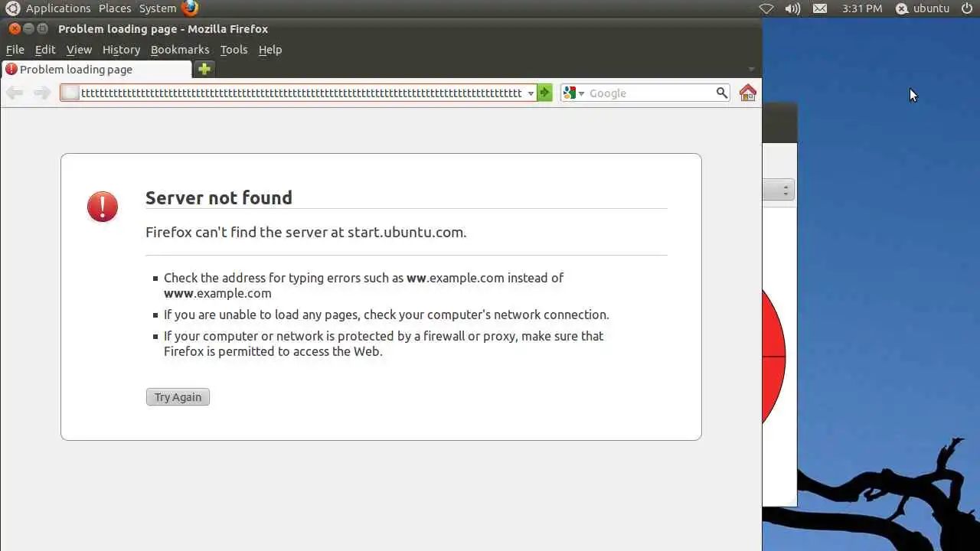
Task: Click the address bar URL text
Action: (x=301, y=93)
